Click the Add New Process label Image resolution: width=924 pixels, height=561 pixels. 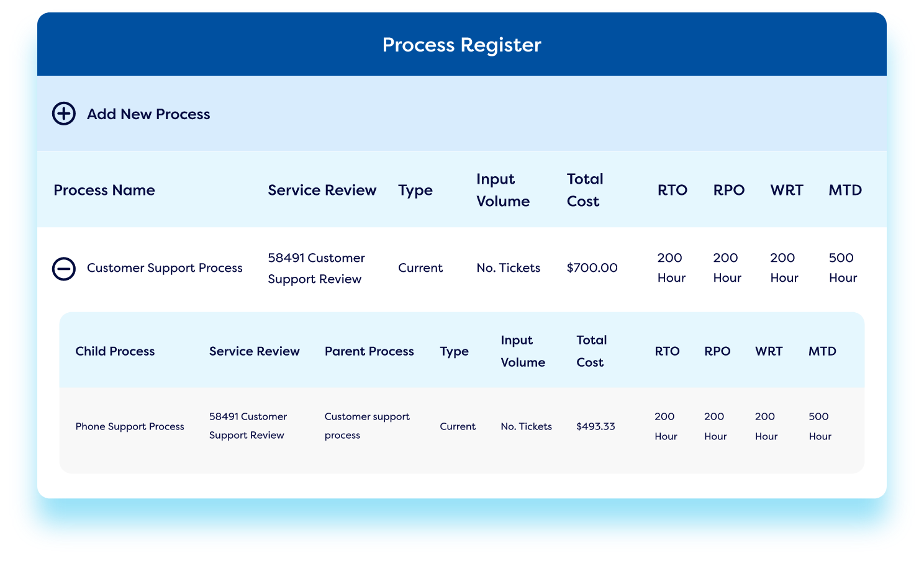148,114
